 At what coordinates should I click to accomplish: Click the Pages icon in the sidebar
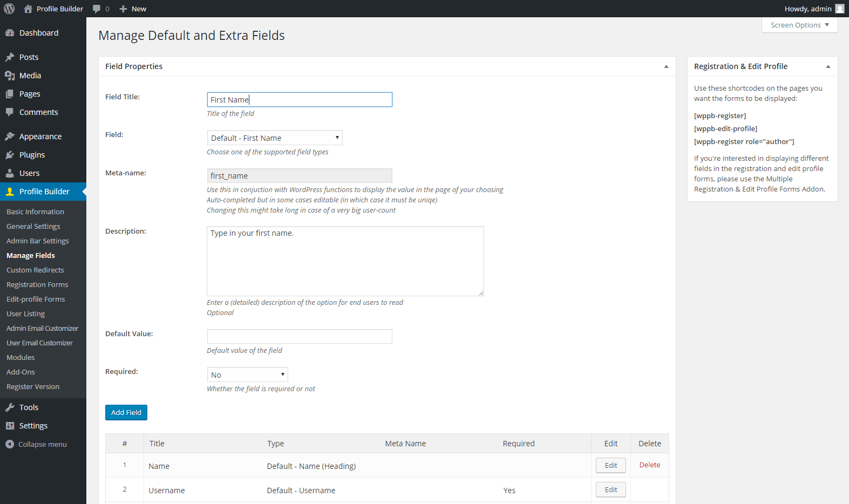pyautogui.click(x=10, y=94)
